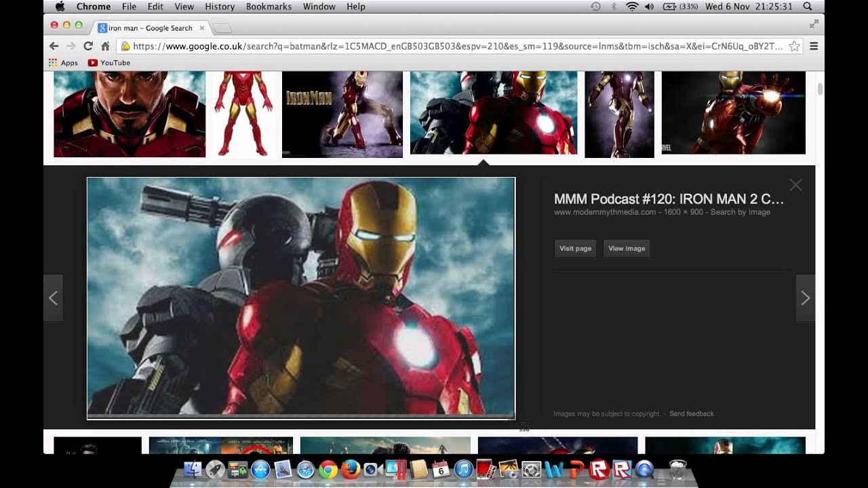Click the Search by image link
Screen dimensions: 868x488
(741, 212)
